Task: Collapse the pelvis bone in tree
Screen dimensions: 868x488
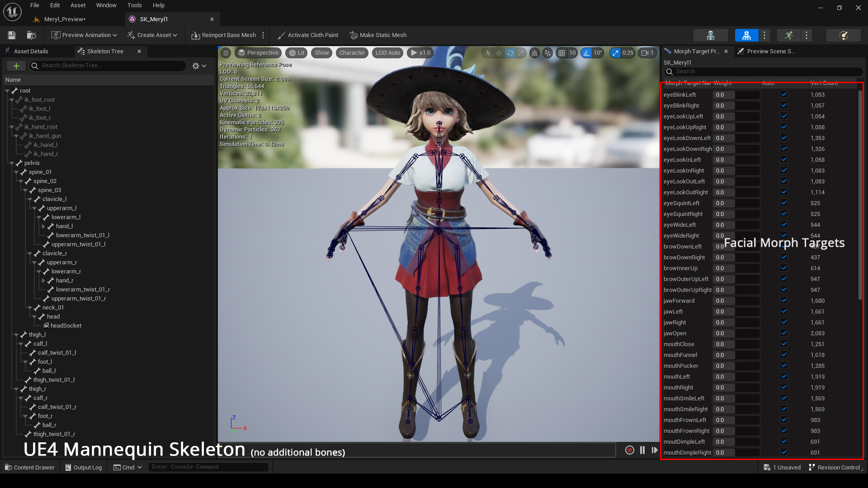Action: point(12,163)
